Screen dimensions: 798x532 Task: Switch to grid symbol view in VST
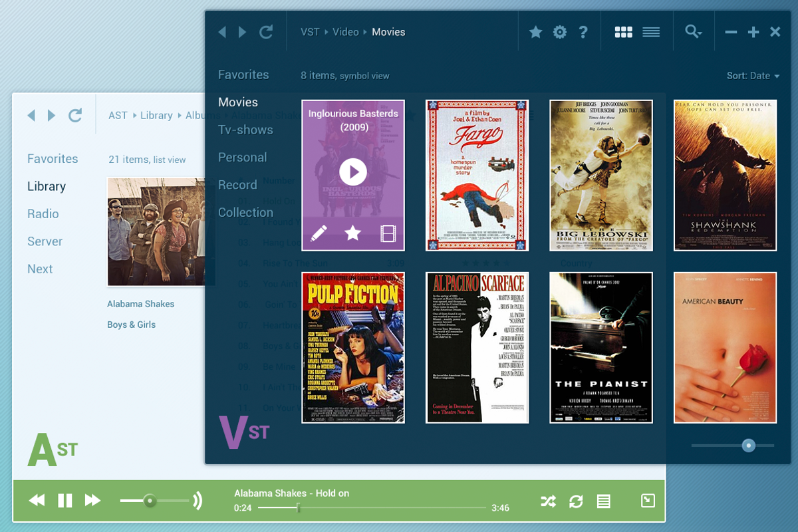click(624, 32)
